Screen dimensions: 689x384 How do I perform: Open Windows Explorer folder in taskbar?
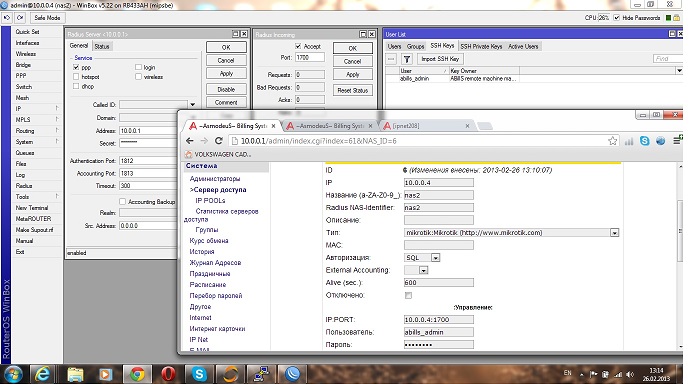click(x=75, y=374)
